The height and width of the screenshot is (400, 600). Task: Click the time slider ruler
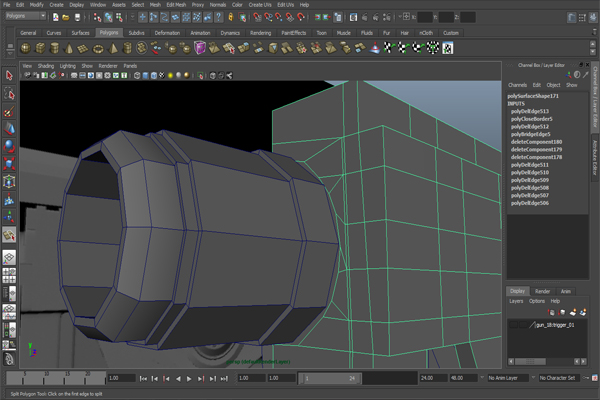point(55,378)
